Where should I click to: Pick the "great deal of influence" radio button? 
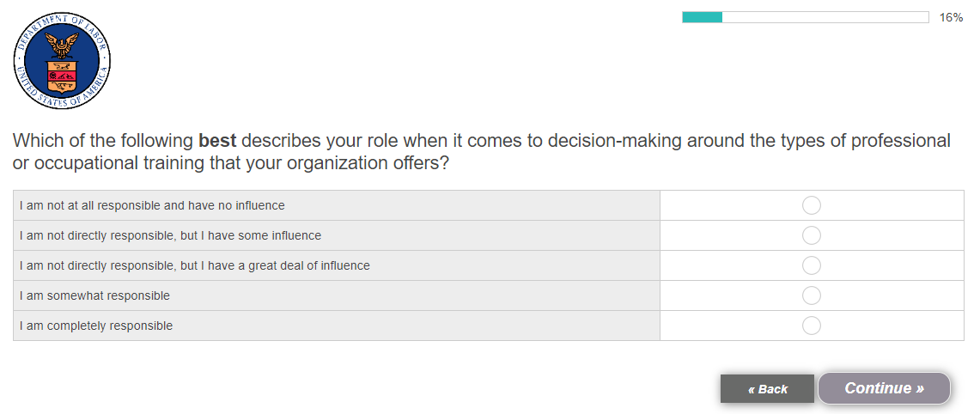811,265
